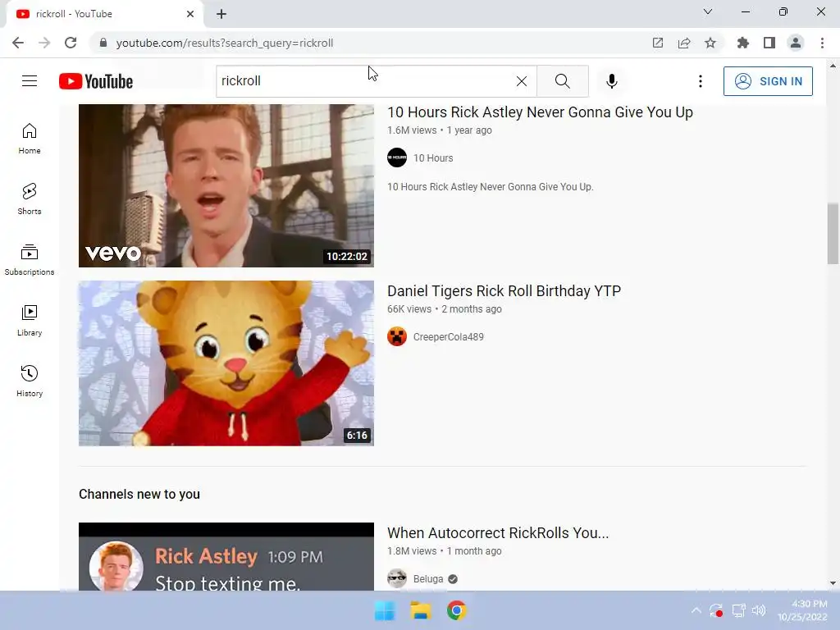Screen dimensions: 840x630
Task: Open Shorts in the sidebar
Action: (x=30, y=199)
